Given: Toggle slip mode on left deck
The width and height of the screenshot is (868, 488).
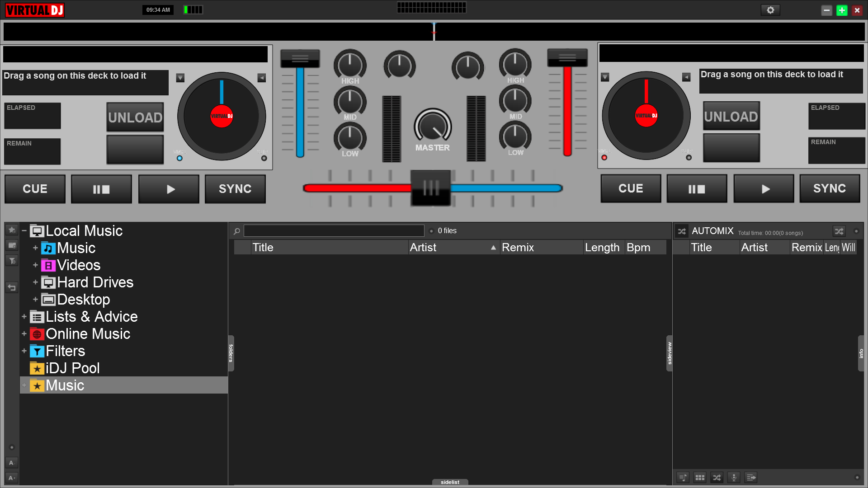Looking at the screenshot, I should [x=264, y=159].
